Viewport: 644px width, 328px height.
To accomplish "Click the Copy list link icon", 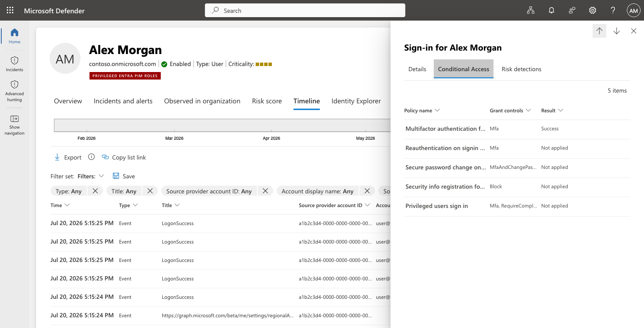I will click(105, 157).
